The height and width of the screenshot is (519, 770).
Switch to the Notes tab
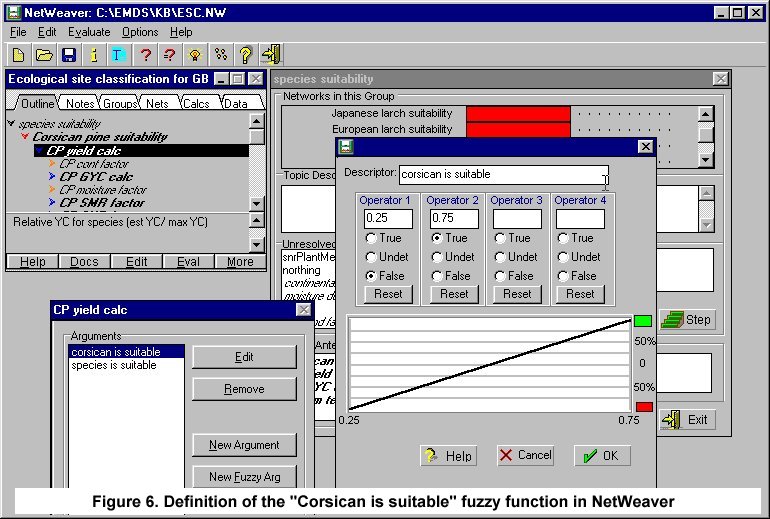click(x=80, y=103)
